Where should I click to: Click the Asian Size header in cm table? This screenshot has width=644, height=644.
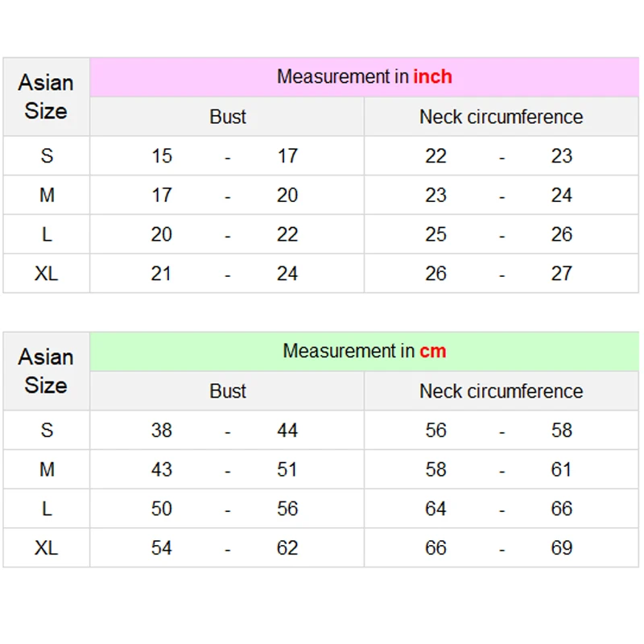pos(46,371)
